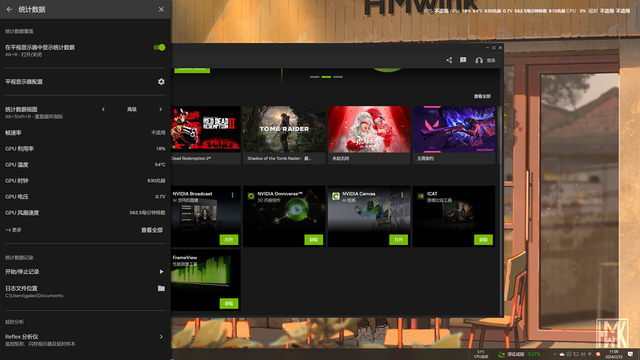Screen dimensions: 640x360
Task: Click the CPU temperature taskbar widget
Action: click(481, 354)
